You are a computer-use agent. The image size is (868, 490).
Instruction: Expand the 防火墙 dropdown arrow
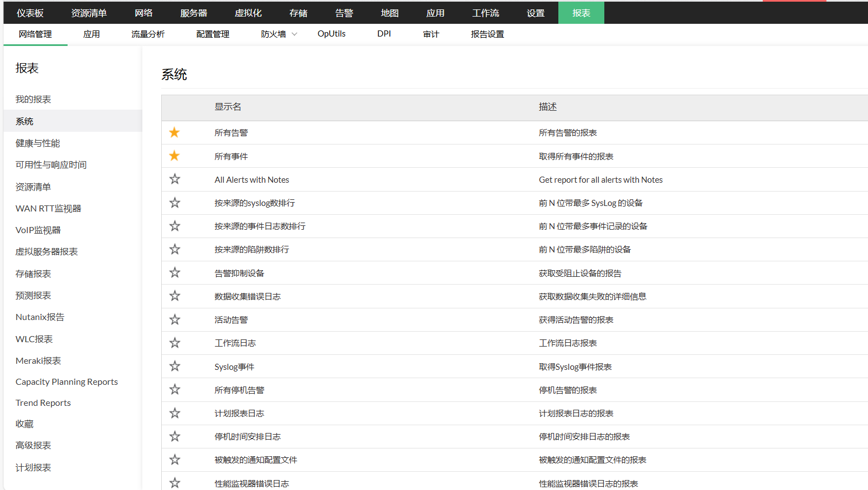pos(295,34)
